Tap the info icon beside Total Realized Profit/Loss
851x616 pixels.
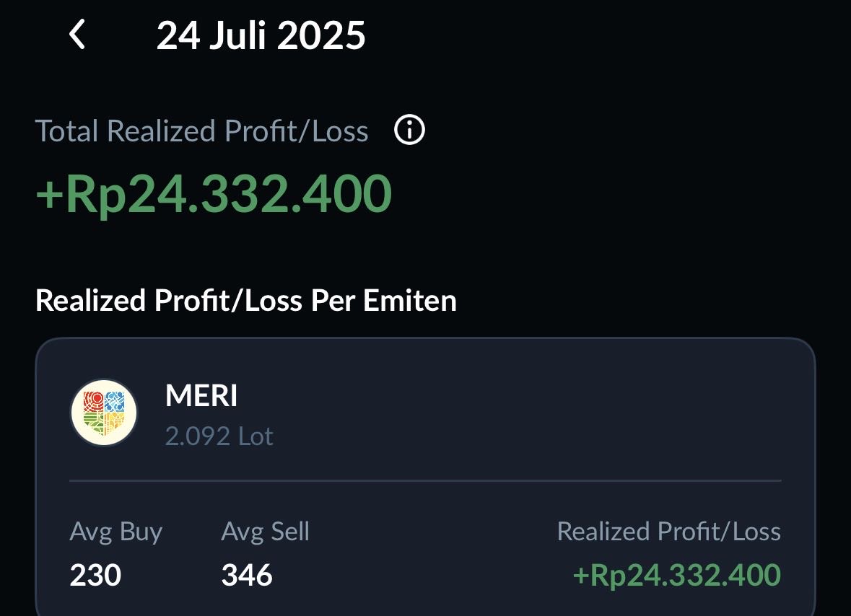[x=409, y=131]
